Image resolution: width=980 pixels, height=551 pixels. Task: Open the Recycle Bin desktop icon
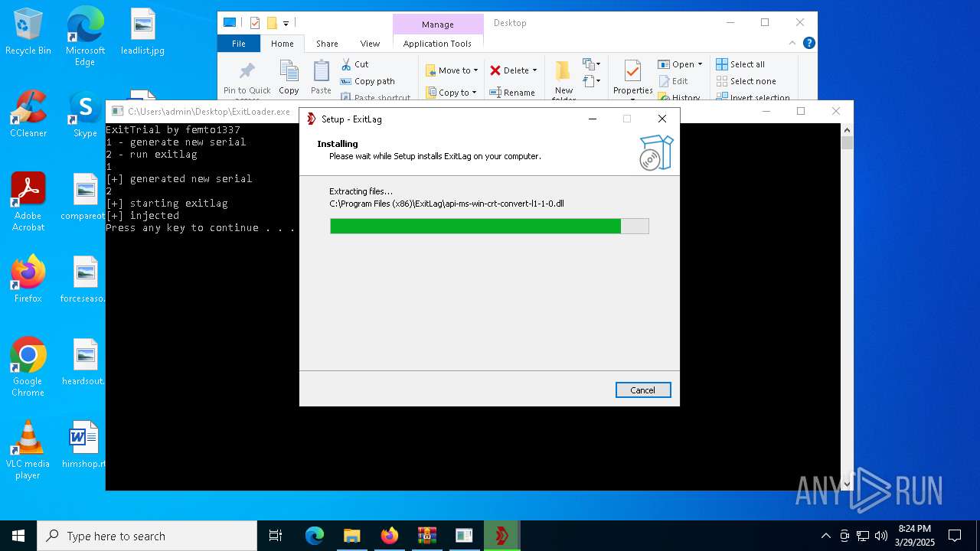pos(28,32)
